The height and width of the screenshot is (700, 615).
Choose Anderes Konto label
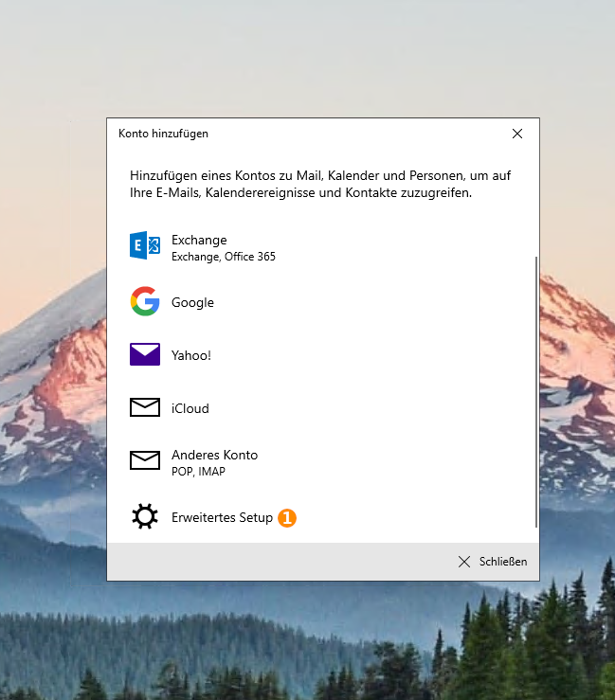(x=215, y=455)
